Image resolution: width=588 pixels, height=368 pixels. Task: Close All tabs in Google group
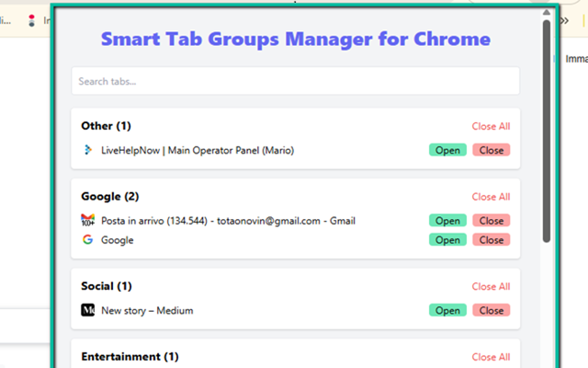click(x=491, y=197)
